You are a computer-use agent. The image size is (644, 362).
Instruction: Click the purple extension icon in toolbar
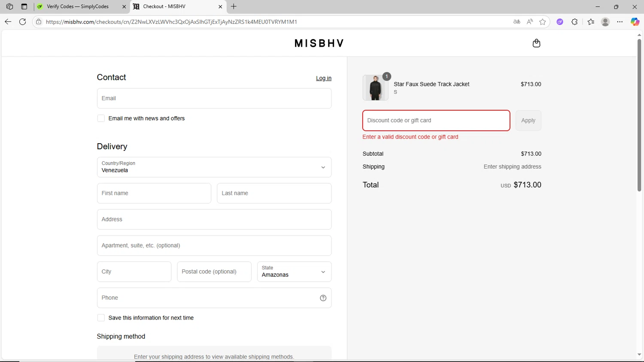pyautogui.click(x=560, y=22)
